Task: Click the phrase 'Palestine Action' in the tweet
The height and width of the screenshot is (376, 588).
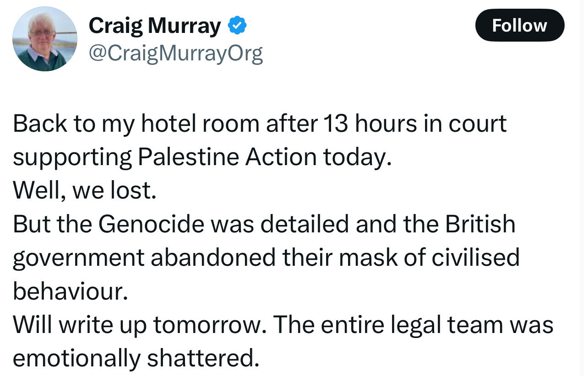Action: pyautogui.click(x=227, y=157)
